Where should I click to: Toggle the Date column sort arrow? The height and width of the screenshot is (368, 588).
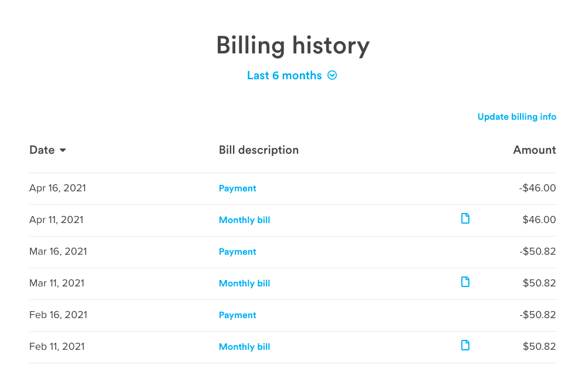coord(63,150)
